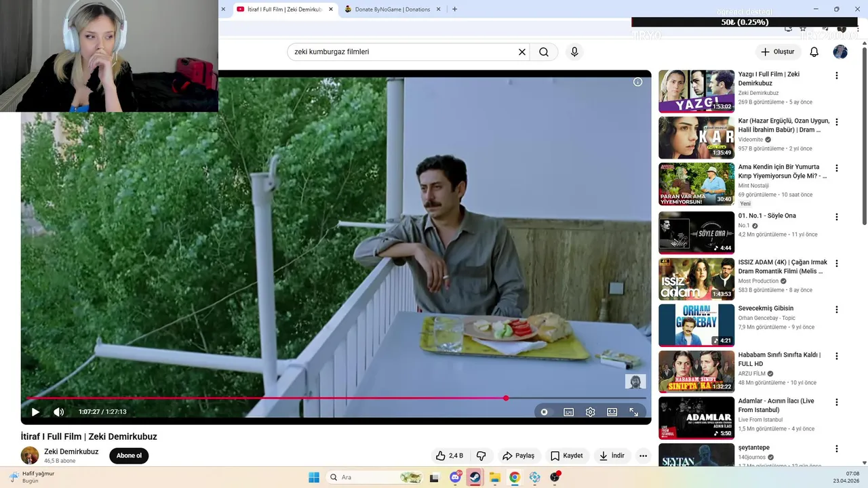Open Discord from taskbar
Viewport: 868px width, 488px height.
tap(456, 477)
